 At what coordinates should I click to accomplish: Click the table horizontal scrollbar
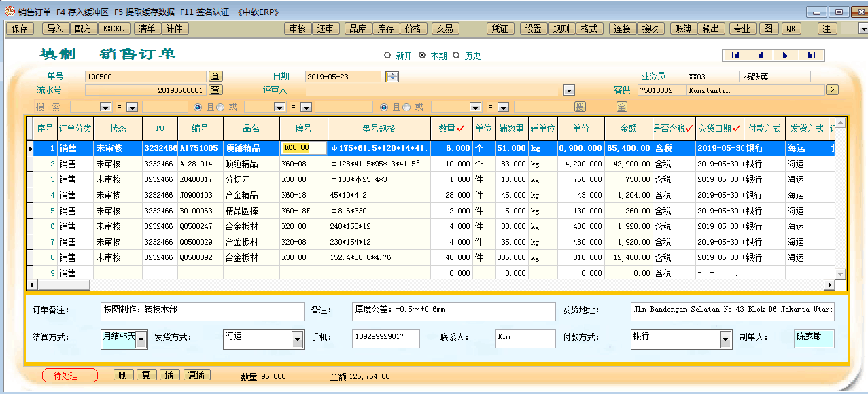point(430,285)
